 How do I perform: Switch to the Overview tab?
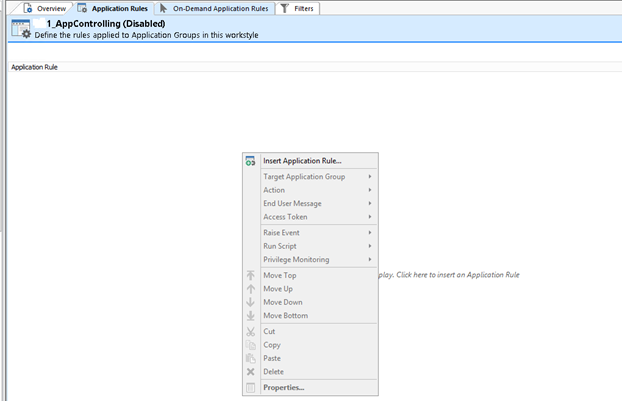pyautogui.click(x=44, y=8)
